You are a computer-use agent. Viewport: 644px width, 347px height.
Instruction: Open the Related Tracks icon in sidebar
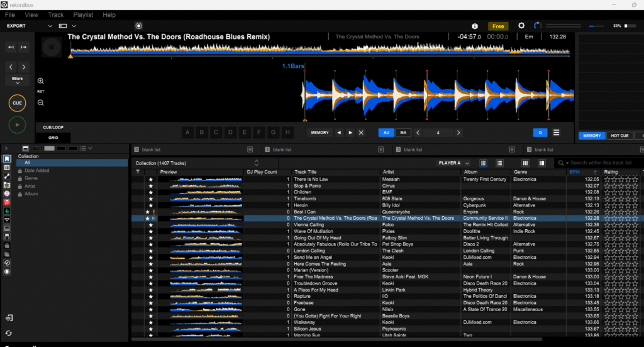click(x=7, y=176)
